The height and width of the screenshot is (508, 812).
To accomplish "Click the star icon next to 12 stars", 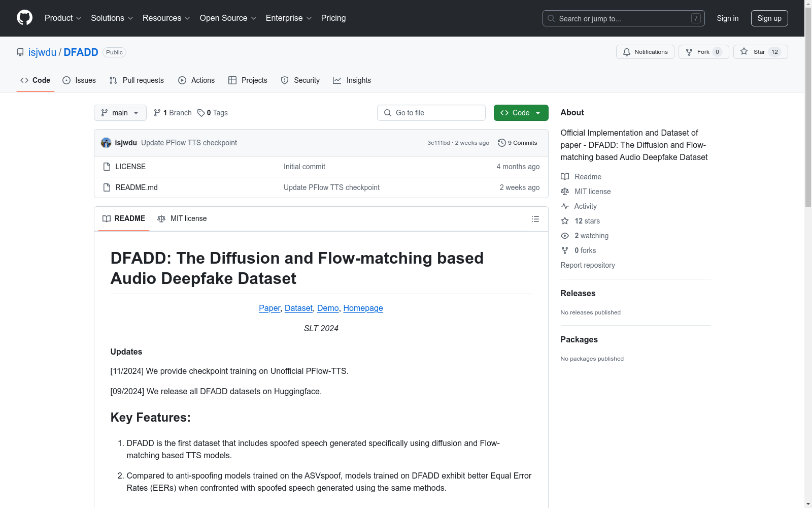I will [565, 221].
